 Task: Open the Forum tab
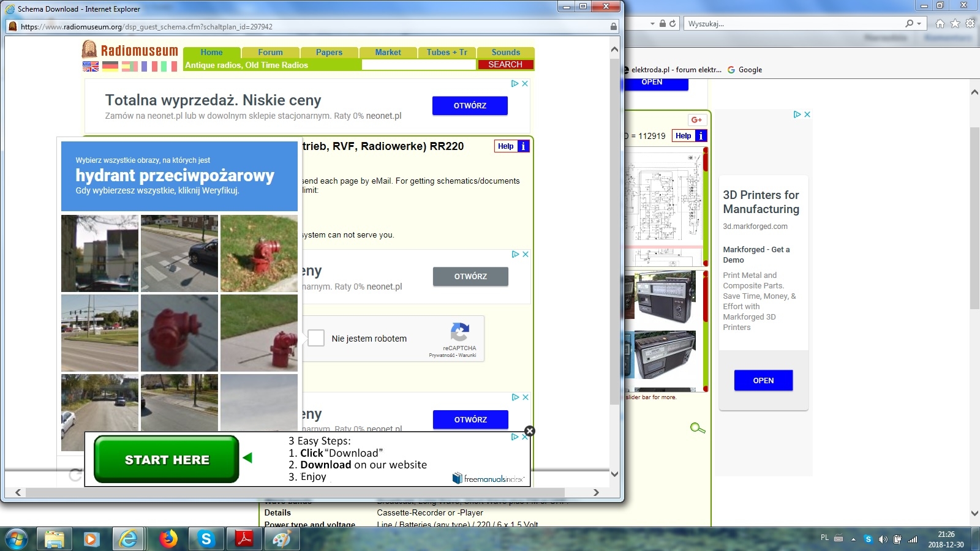(270, 53)
